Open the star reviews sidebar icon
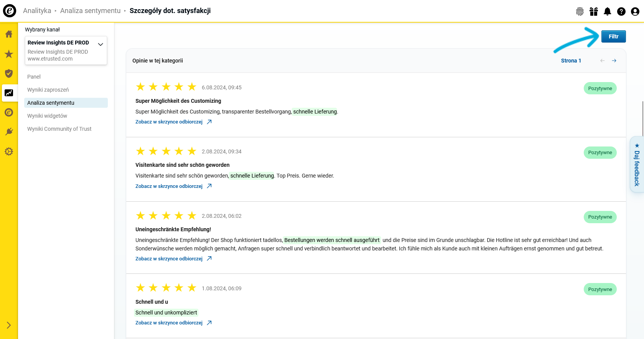 (9, 54)
